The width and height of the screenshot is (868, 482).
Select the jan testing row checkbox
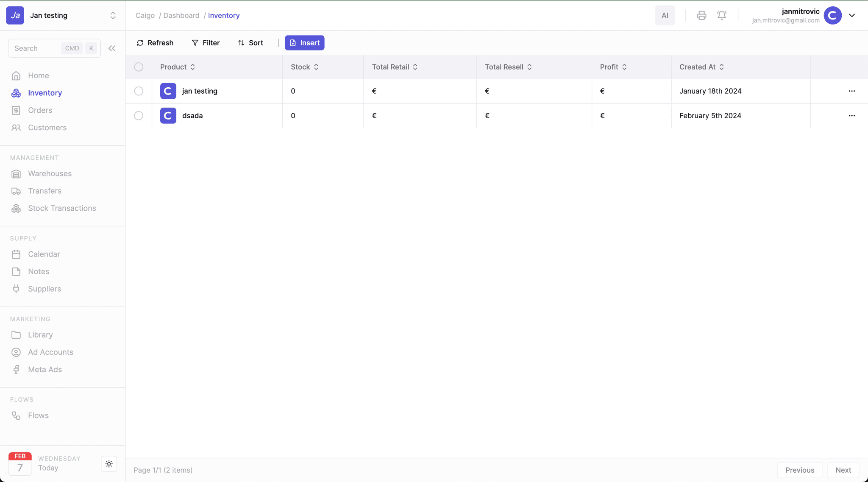click(x=139, y=91)
